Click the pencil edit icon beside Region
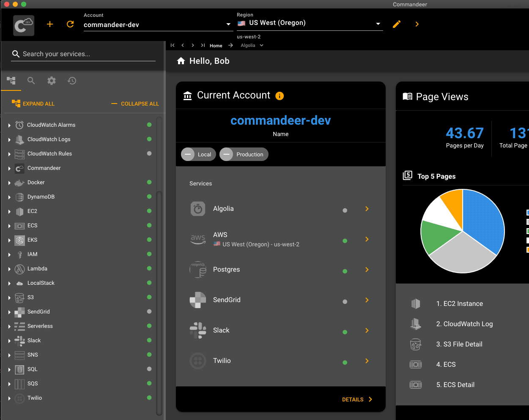The height and width of the screenshot is (420, 529). [397, 24]
